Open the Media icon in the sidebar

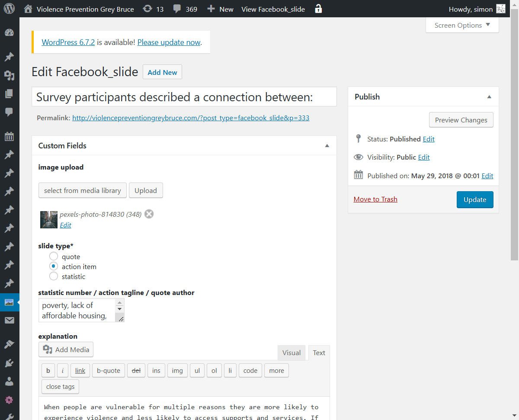point(9,76)
